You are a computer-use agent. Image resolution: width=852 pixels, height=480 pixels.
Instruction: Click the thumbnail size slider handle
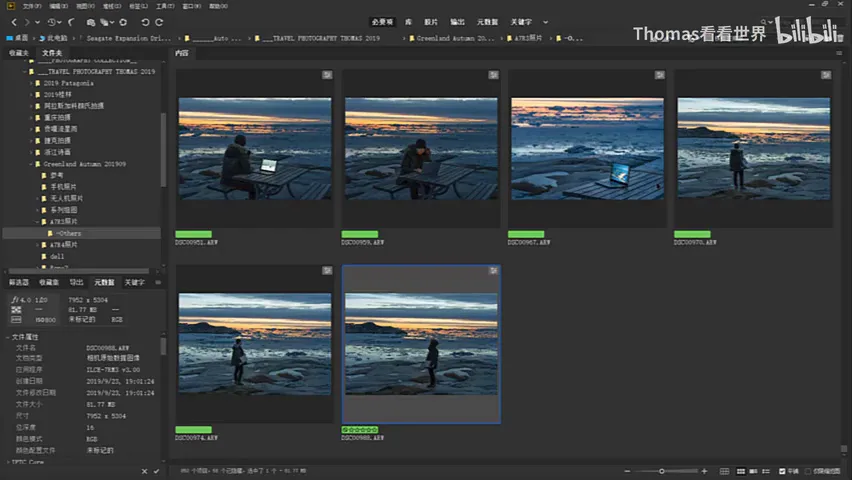(x=662, y=471)
